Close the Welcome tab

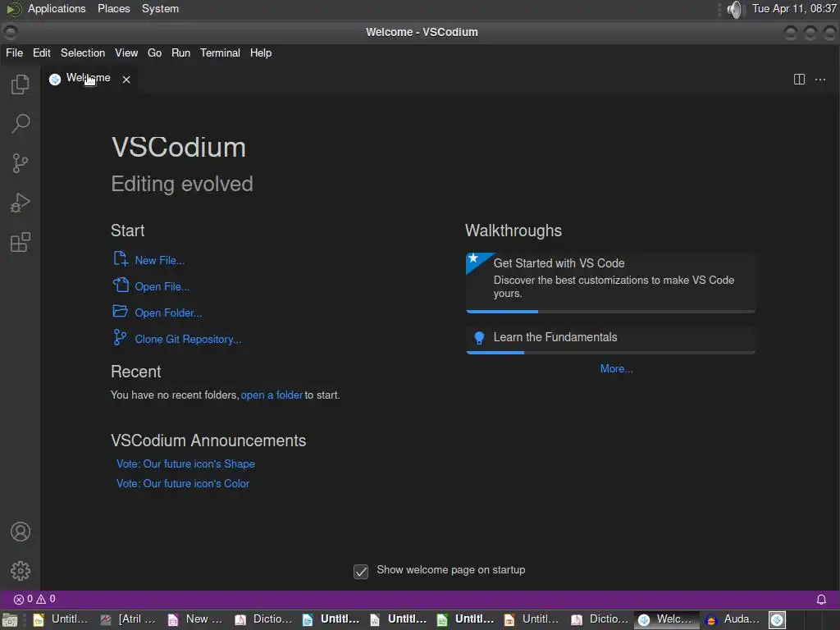[x=126, y=80]
